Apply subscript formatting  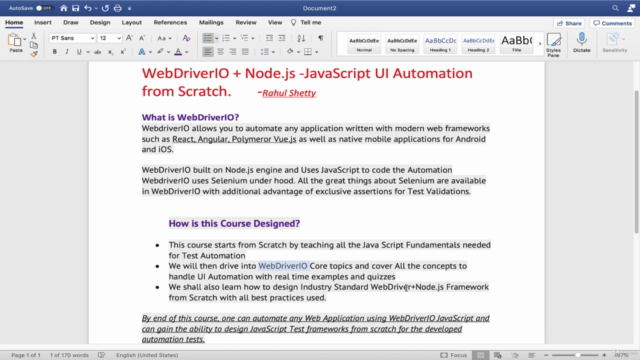pyautogui.click(x=110, y=52)
